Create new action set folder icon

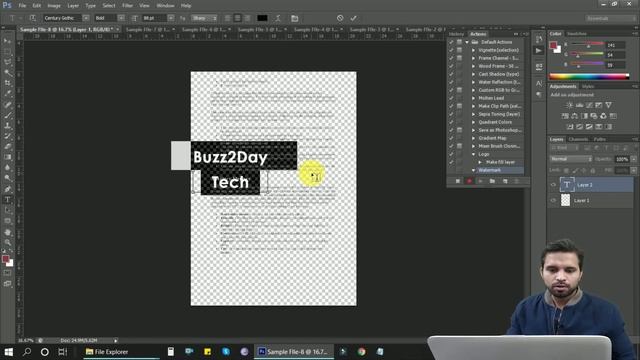[x=493, y=181]
